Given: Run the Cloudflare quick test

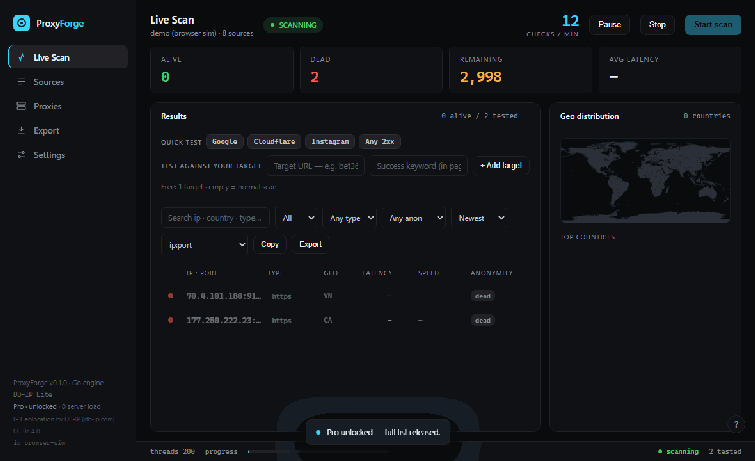Looking at the screenshot, I should (274, 142).
